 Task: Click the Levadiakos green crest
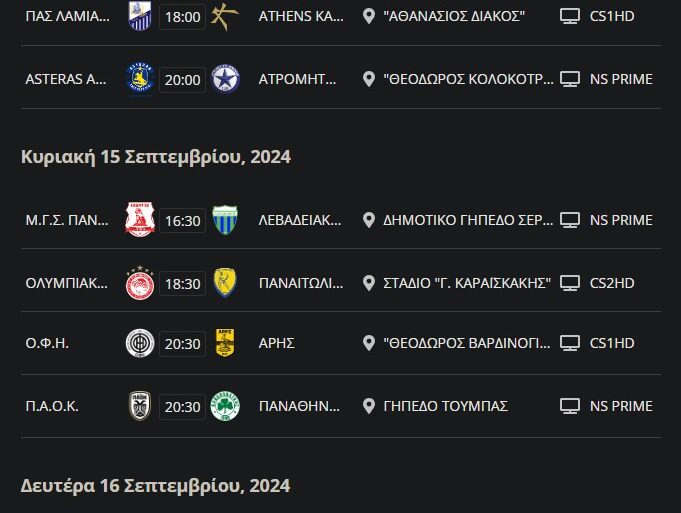point(225,220)
